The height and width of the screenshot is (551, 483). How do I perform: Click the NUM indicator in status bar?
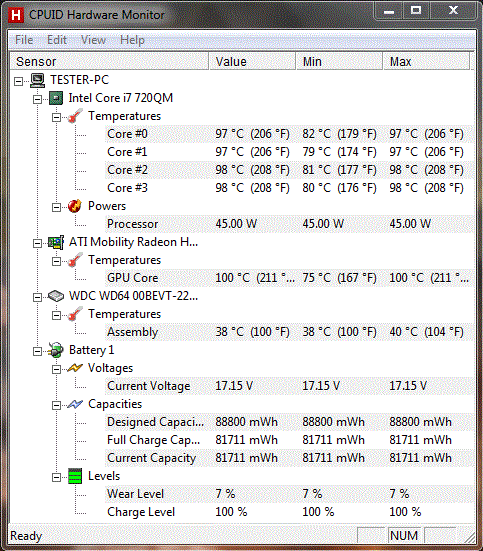click(x=404, y=536)
